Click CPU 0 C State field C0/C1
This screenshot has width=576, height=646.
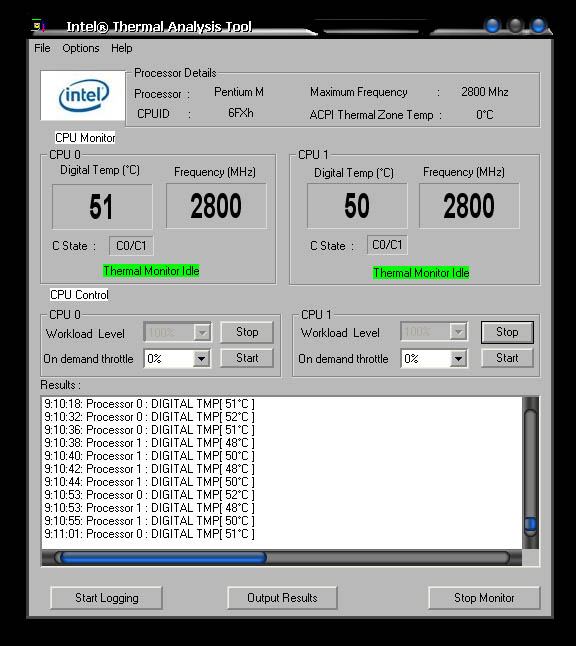click(131, 246)
